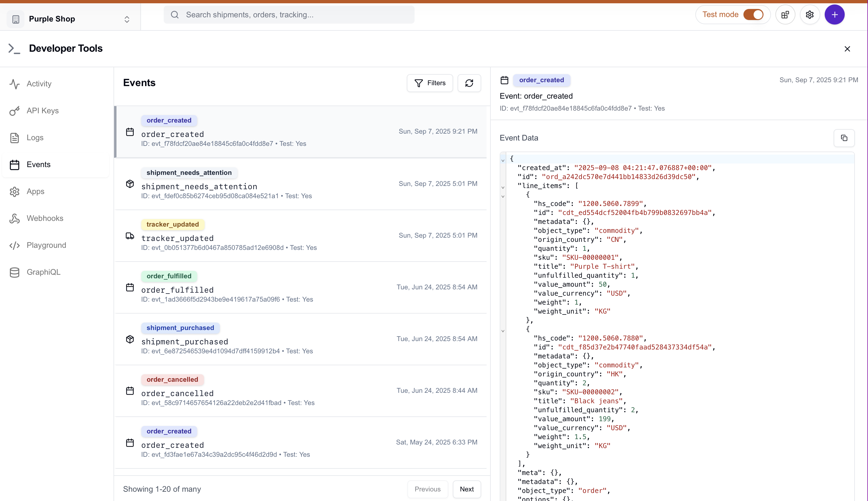
Task: Select Events in the sidebar
Action: click(39, 164)
